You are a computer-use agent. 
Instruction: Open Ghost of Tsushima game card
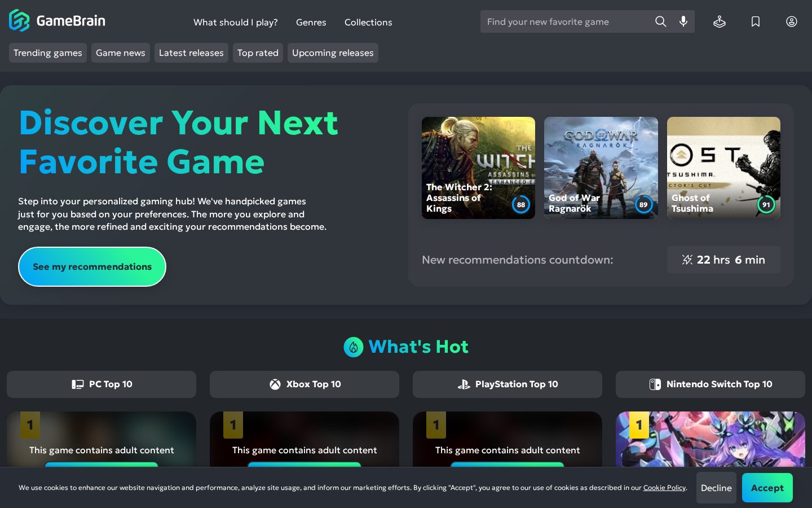pyautogui.click(x=723, y=168)
